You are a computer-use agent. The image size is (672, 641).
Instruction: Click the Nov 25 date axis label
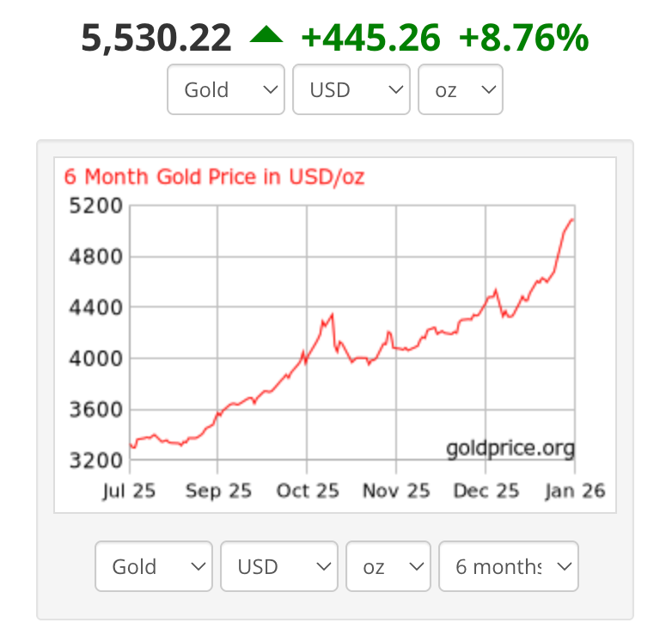pyautogui.click(x=396, y=491)
